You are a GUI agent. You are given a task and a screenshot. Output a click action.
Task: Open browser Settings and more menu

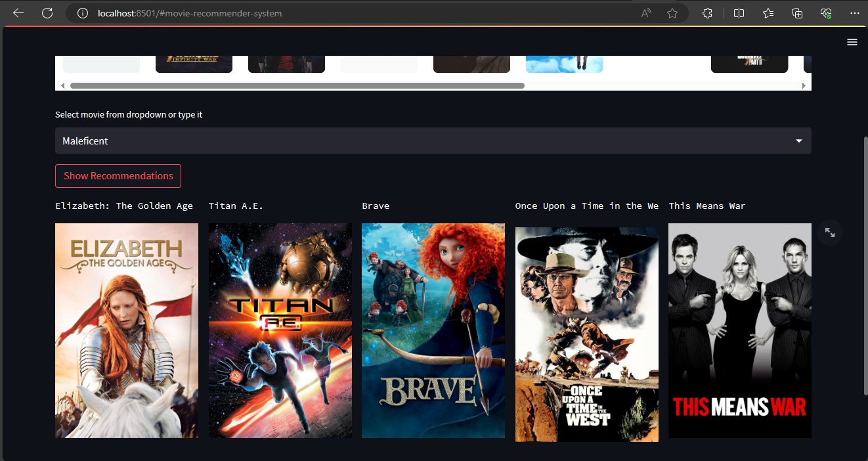(x=854, y=13)
